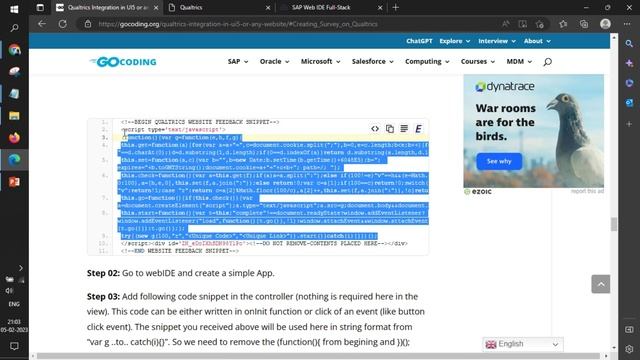The height and width of the screenshot is (360, 640).
Task: View site information lock icon
Action: [x=88, y=24]
